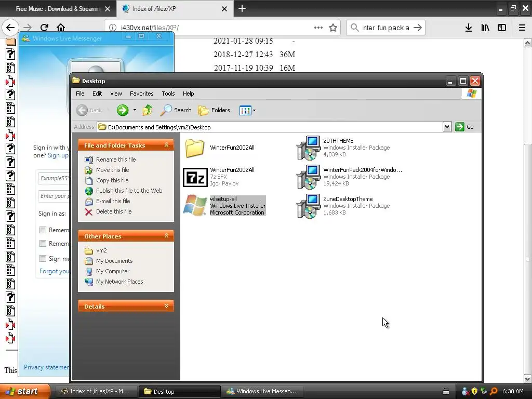The height and width of the screenshot is (399, 532).
Task: Go to Firefox home page icon
Action: point(61,28)
